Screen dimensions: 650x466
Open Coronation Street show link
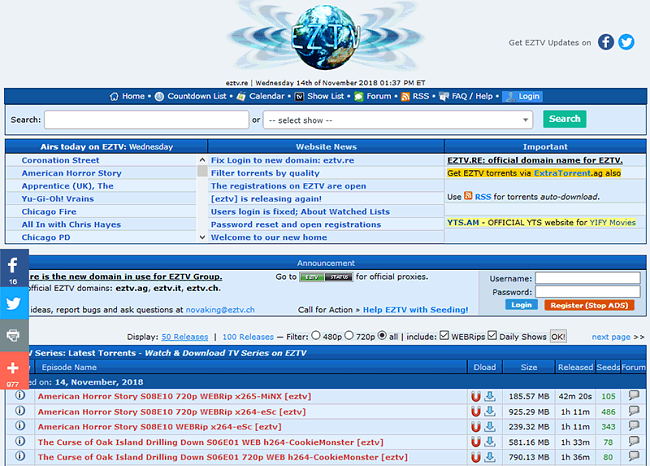61,160
